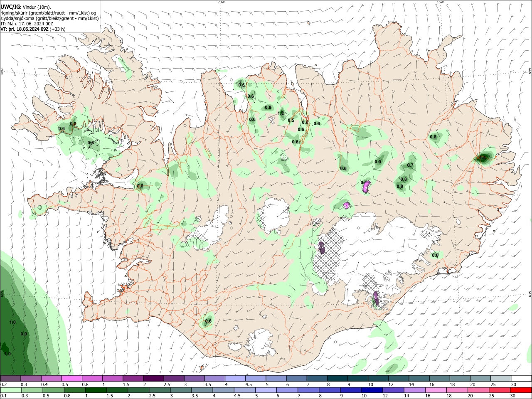
Task: Click the lower legend swatch between 0.1 and 0.3
Action: [x=11, y=390]
